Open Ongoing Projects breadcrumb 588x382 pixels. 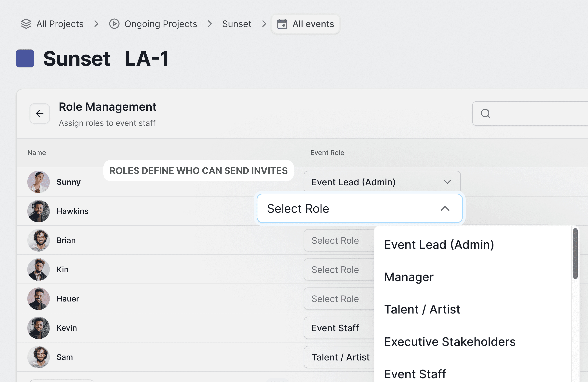click(161, 24)
